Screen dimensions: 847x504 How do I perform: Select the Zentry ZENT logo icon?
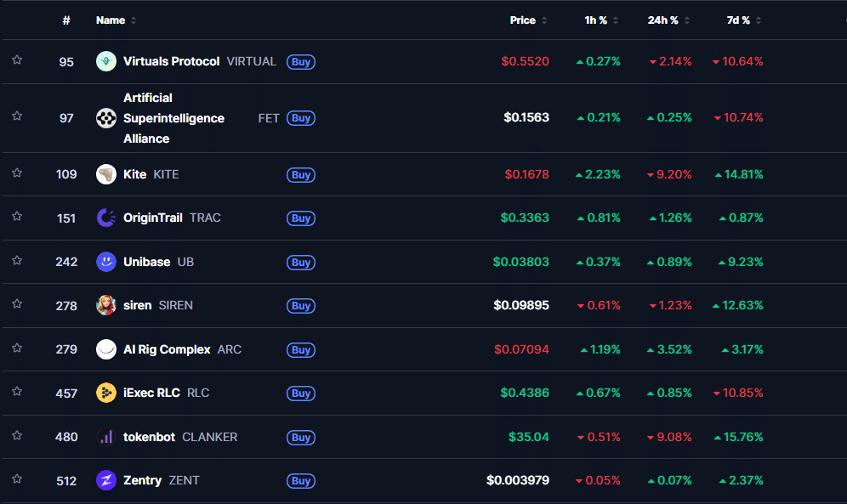coord(106,480)
